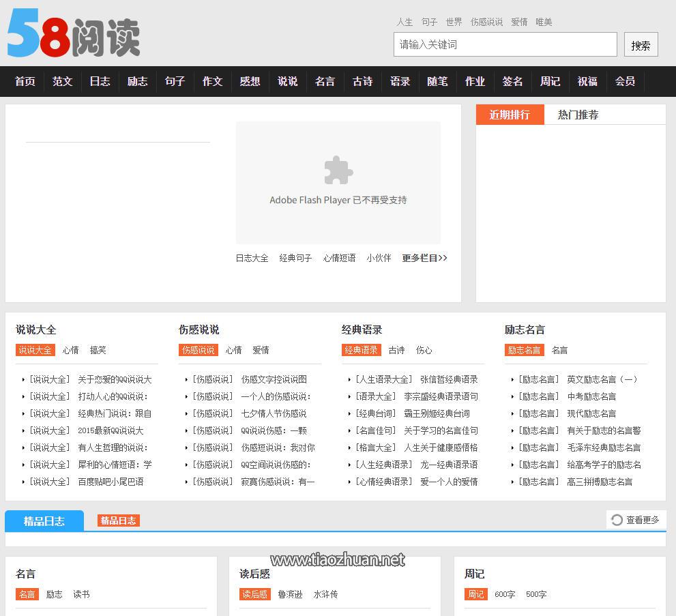Click the 58阅读 site logo

[74, 34]
